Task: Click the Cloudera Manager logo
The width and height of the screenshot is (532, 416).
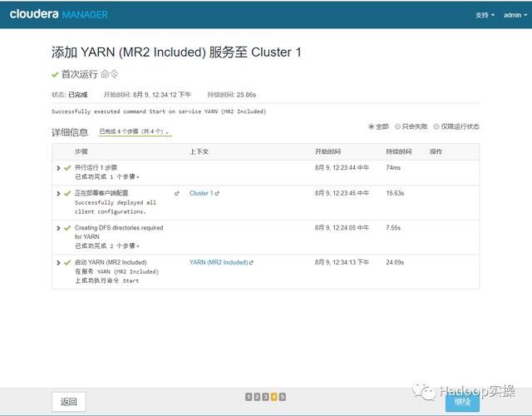Action: click(x=59, y=14)
